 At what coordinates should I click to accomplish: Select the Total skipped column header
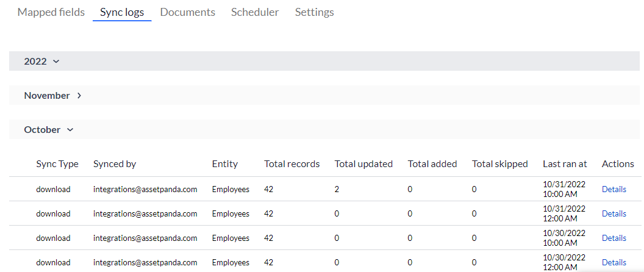pyautogui.click(x=500, y=164)
